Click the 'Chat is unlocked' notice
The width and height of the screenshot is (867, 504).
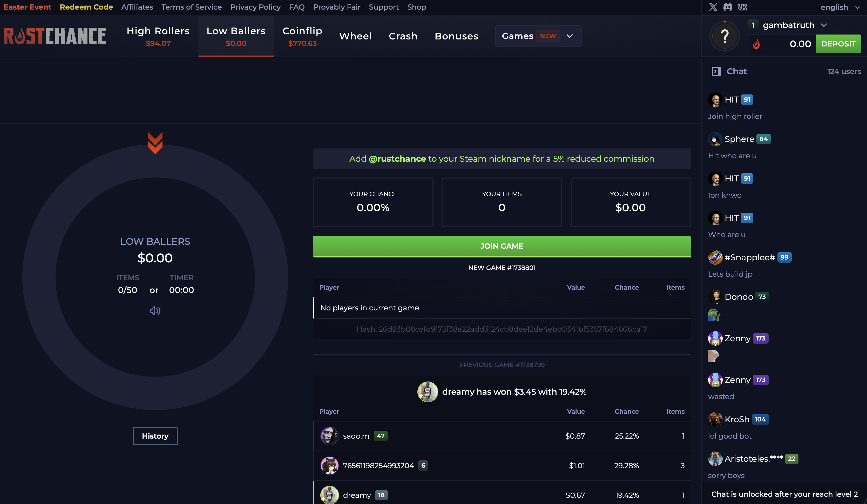(x=784, y=494)
